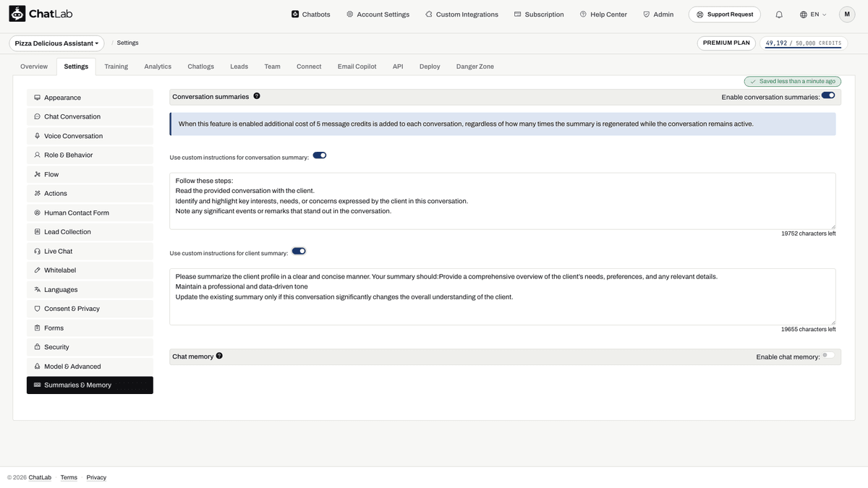This screenshot has height=488, width=868.
Task: Go to the Chatlogs tab
Action: pos(201,67)
